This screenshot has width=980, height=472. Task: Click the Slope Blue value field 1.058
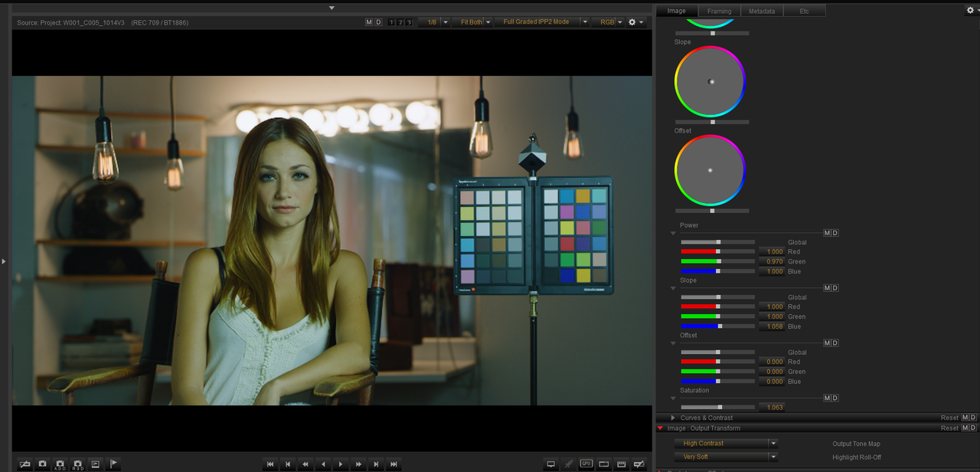pos(772,326)
